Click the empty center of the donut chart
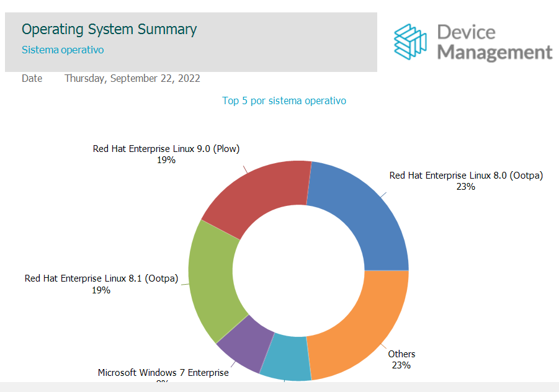This screenshot has width=559, height=392. tap(298, 270)
